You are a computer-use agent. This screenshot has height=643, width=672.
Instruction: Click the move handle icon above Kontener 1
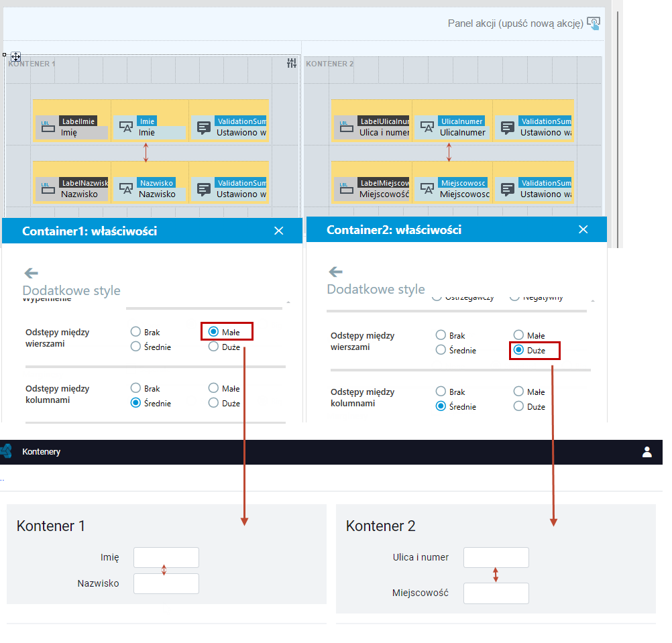point(16,56)
